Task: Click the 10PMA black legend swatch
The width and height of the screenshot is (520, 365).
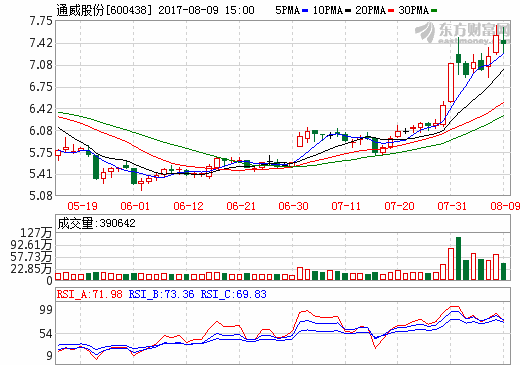Action: pos(348,11)
